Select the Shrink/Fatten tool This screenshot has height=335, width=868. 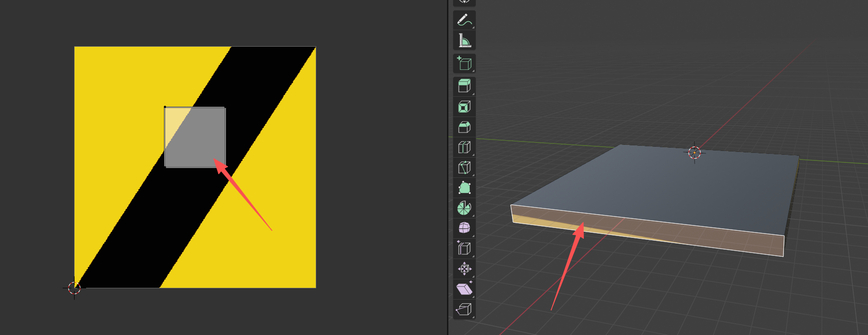click(464, 268)
